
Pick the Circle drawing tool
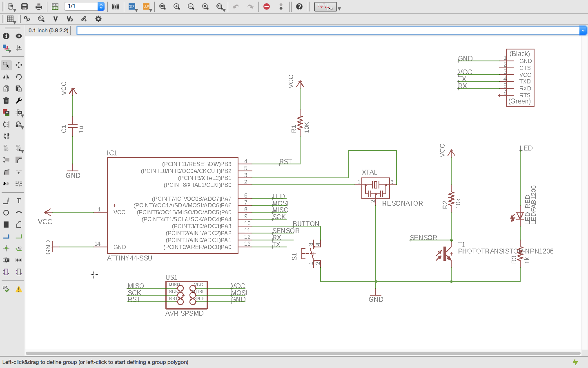[x=6, y=213]
